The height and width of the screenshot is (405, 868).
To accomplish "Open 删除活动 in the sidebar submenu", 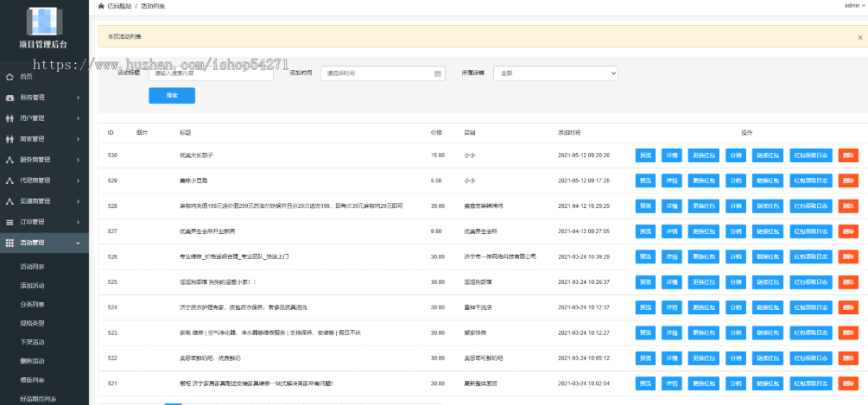I will click(x=32, y=361).
